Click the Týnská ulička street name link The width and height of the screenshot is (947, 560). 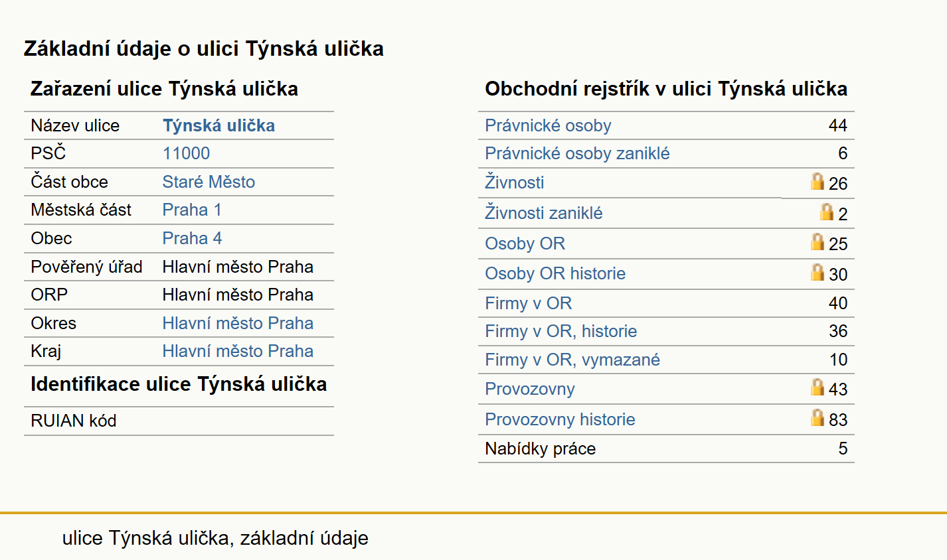pos(218,125)
